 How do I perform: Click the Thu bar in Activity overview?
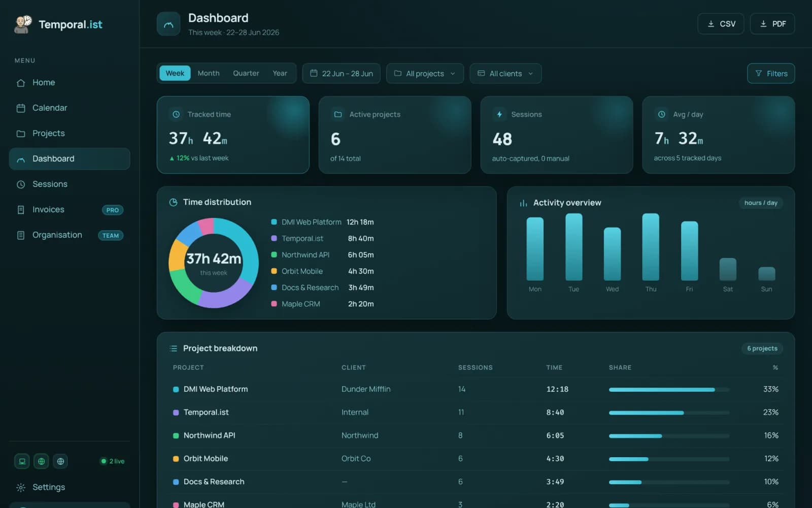pyautogui.click(x=651, y=247)
